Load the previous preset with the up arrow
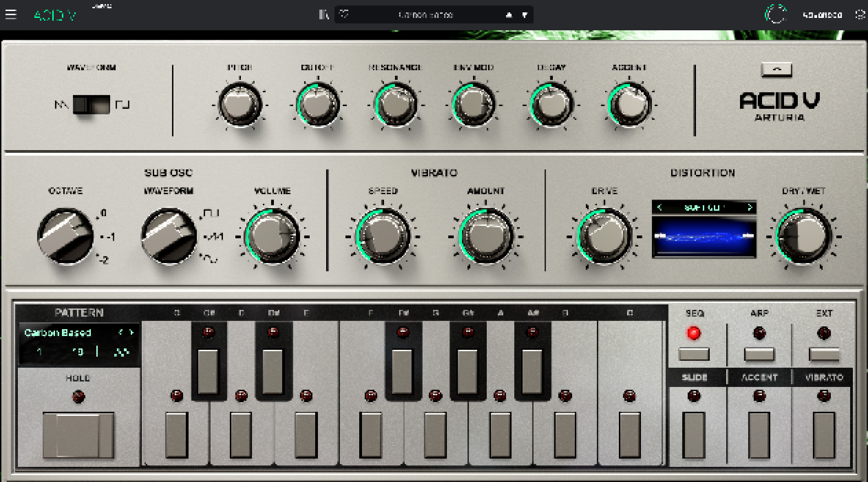This screenshot has width=868, height=482. click(509, 15)
